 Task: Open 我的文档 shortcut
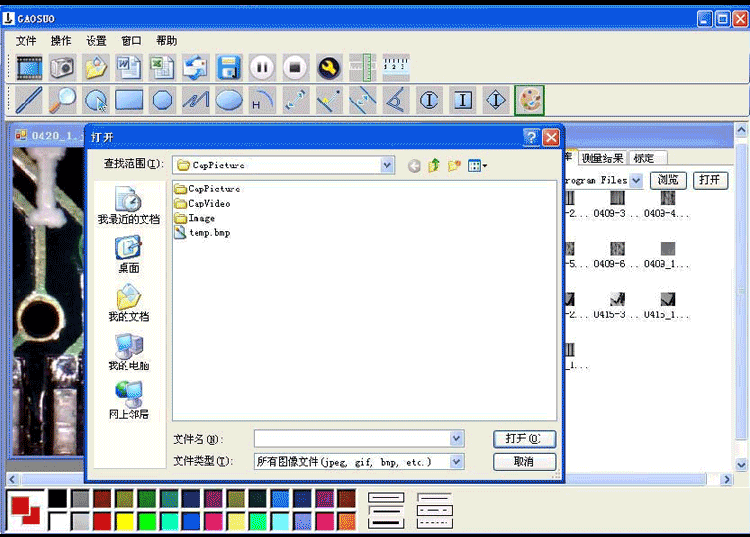click(129, 303)
